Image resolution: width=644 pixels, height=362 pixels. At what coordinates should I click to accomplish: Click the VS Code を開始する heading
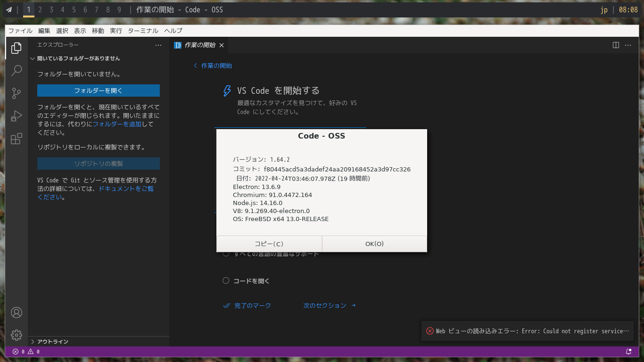278,90
